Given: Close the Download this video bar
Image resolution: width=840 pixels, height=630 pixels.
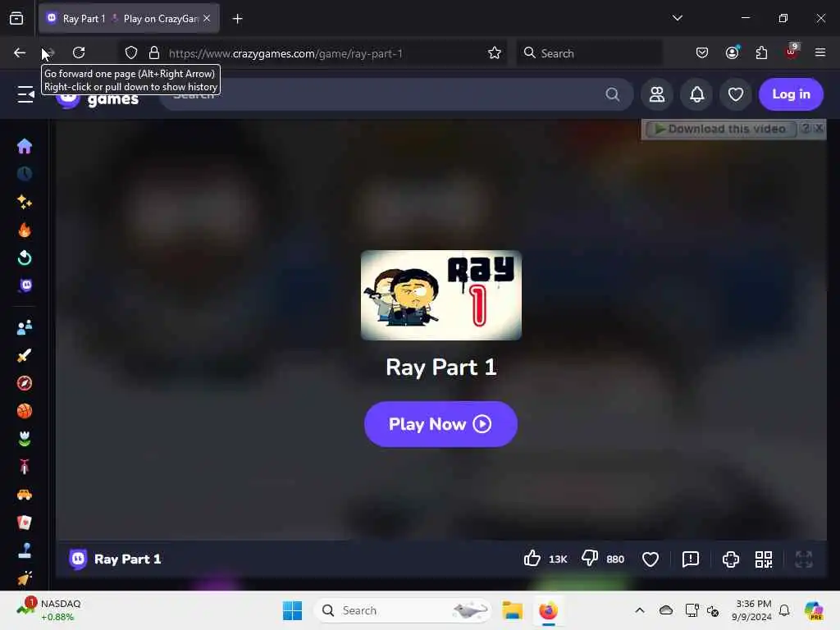Looking at the screenshot, I should click(819, 129).
